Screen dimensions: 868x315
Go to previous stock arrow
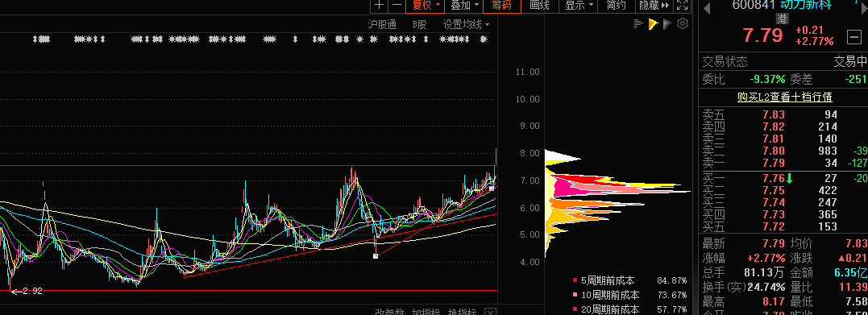(707, 8)
